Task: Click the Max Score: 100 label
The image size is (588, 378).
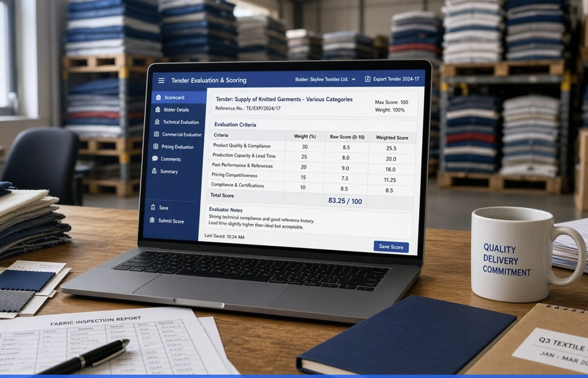Action: tap(391, 102)
